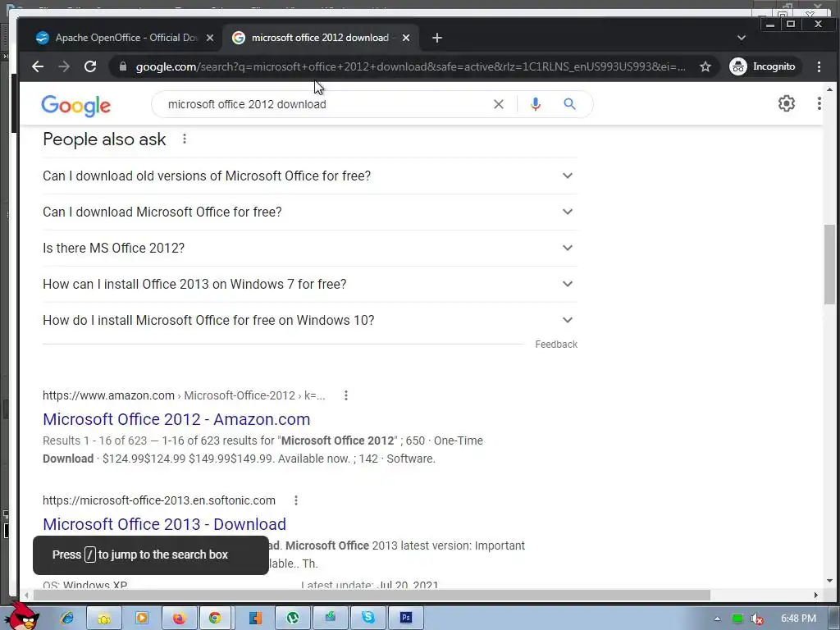Screen dimensions: 840x630
Task: Show hidden system tray icons
Action: pos(717,619)
